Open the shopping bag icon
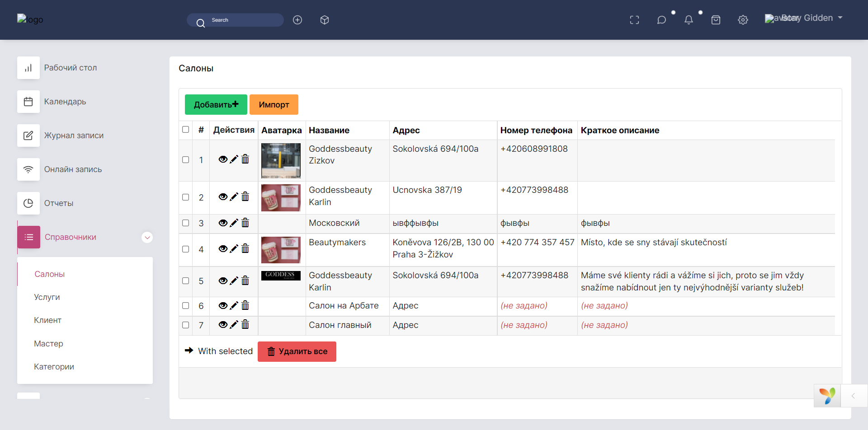This screenshot has height=430, width=868. point(716,20)
